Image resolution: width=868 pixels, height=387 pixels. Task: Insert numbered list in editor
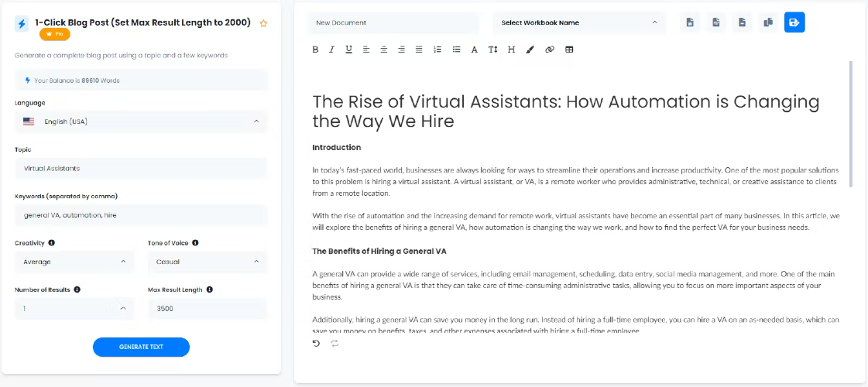[x=437, y=50]
